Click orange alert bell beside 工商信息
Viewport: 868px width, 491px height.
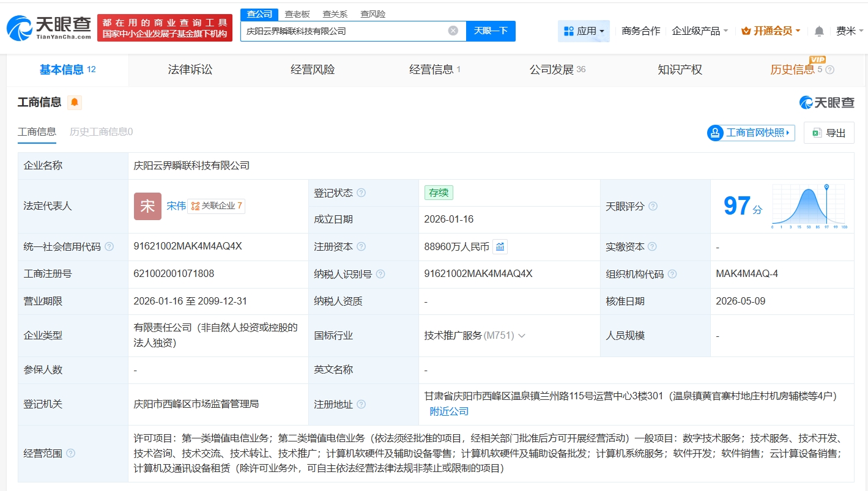point(75,102)
